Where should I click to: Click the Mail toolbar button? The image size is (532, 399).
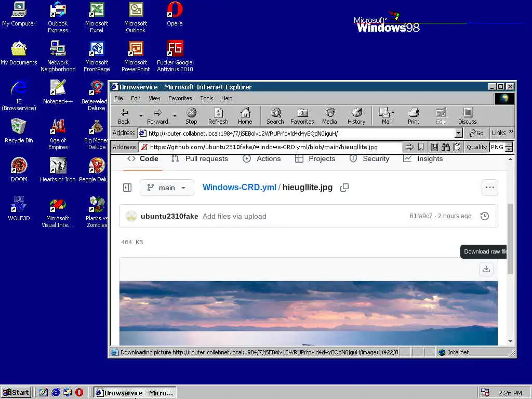[386, 116]
